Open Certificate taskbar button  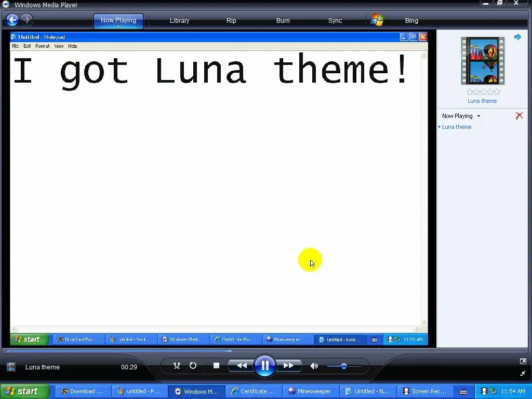254,391
